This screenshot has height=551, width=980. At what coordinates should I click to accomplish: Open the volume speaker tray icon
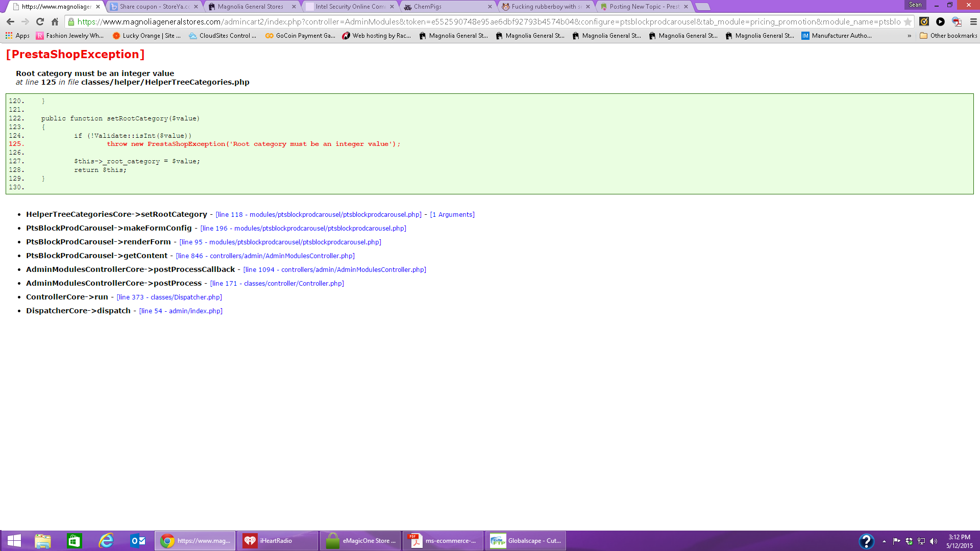[x=934, y=541]
